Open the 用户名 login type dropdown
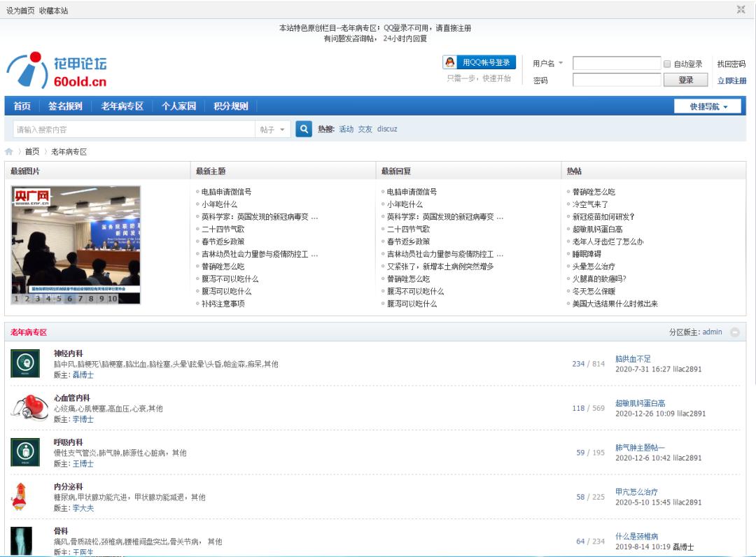Image resolution: width=756 pixels, height=557 pixels. (547, 63)
